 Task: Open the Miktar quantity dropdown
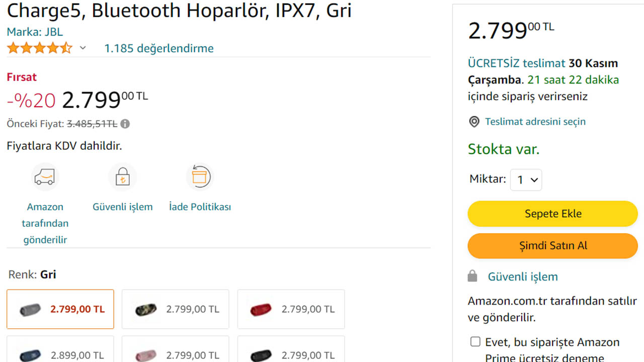point(526,179)
